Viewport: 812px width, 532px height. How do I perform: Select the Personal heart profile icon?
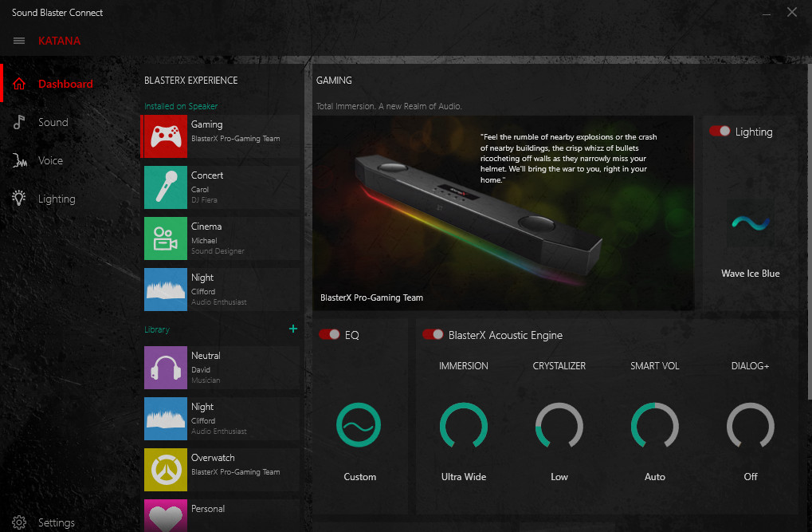[166, 515]
